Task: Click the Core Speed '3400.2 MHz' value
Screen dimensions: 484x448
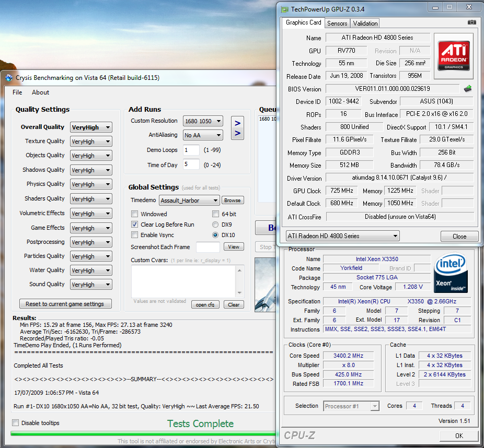Action: click(348, 356)
